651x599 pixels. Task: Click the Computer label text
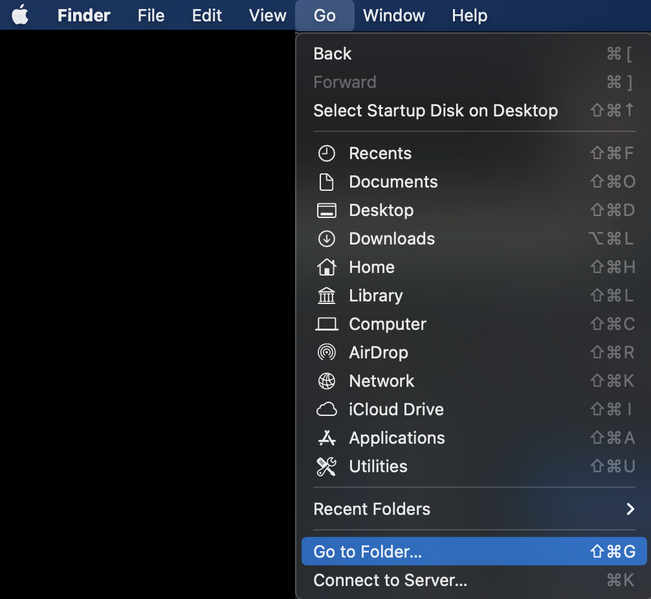click(387, 325)
